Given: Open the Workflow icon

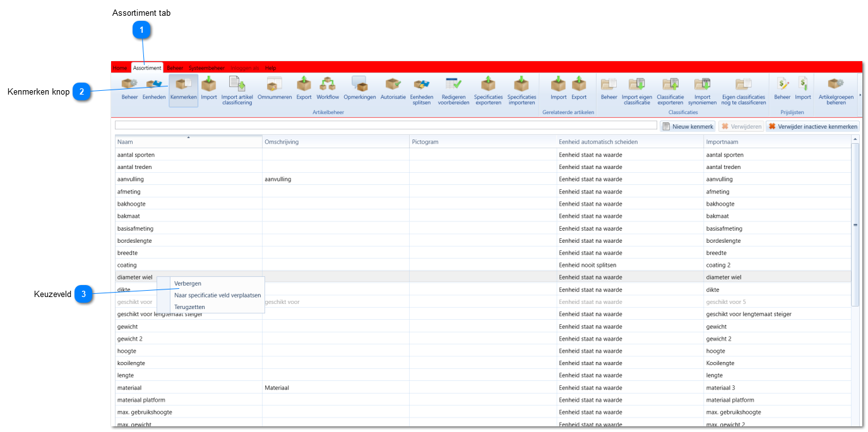Looking at the screenshot, I should 328,89.
